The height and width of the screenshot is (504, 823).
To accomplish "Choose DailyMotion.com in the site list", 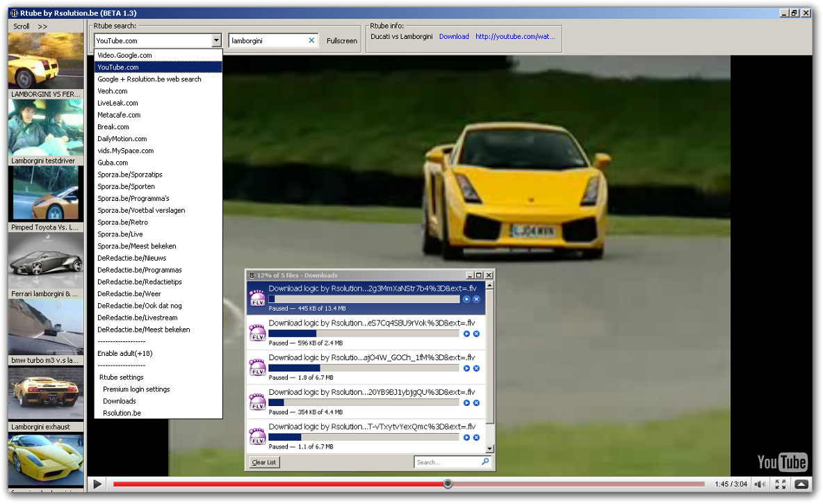I will pyautogui.click(x=122, y=139).
